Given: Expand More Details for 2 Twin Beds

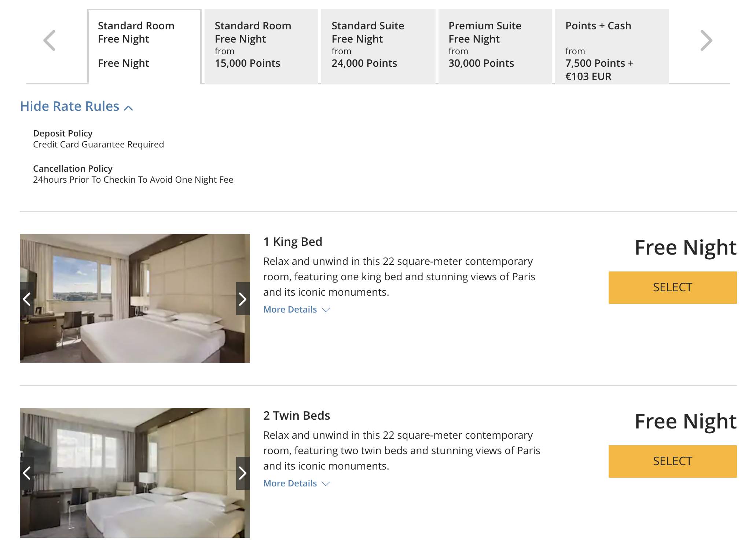Looking at the screenshot, I should [x=296, y=484].
